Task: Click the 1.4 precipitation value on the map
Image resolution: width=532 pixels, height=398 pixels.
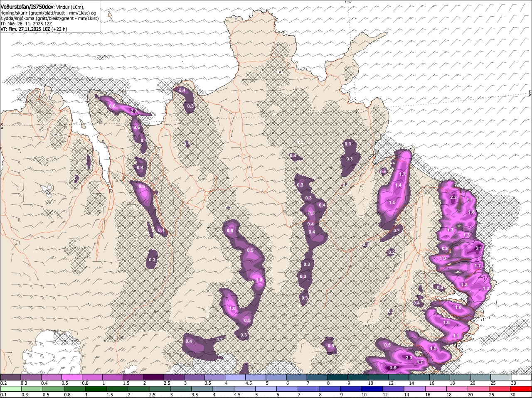Action: pyautogui.click(x=398, y=185)
